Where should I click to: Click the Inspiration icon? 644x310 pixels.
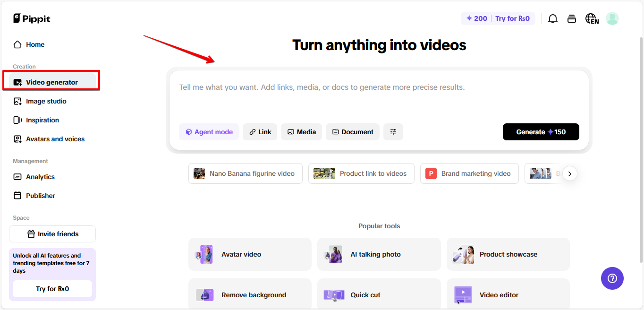click(17, 120)
